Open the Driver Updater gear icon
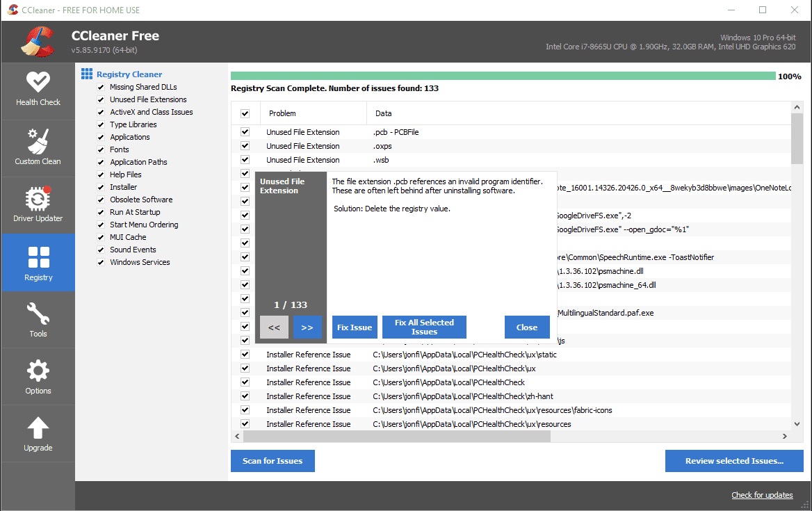 [x=38, y=198]
